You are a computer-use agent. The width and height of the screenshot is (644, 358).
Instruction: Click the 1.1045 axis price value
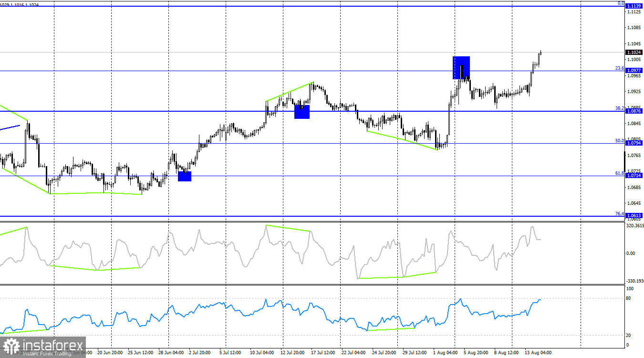(634, 43)
